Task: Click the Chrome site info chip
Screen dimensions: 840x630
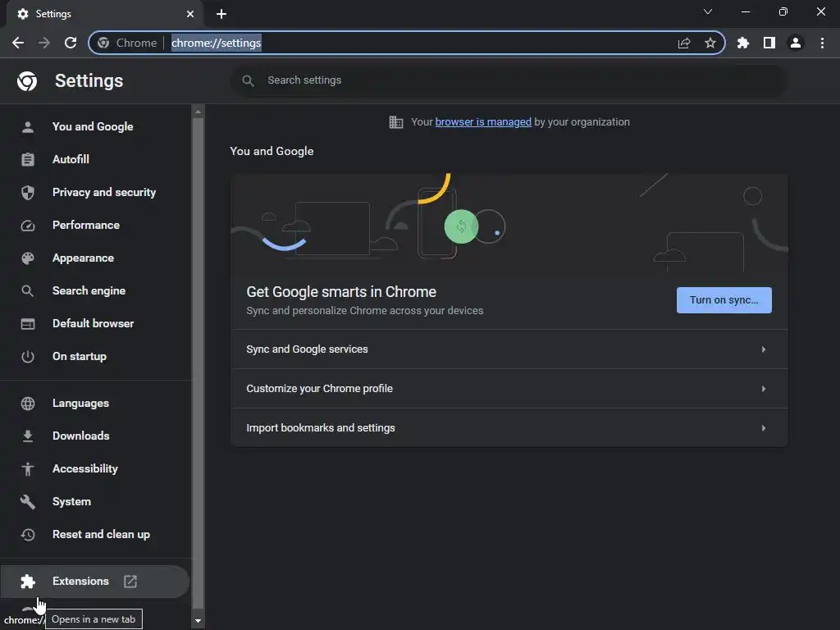Action: coord(127,43)
